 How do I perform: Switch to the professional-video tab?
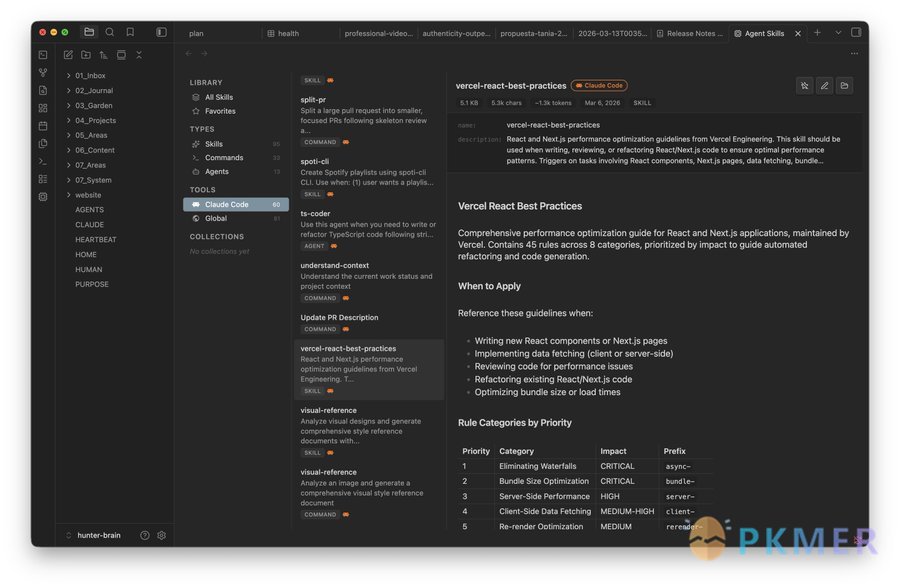[378, 33]
